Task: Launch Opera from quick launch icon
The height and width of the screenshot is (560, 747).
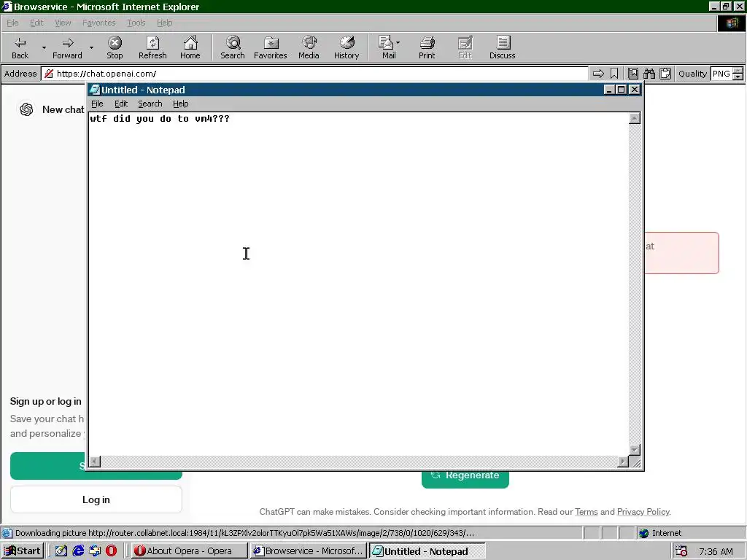Action: pos(111,551)
